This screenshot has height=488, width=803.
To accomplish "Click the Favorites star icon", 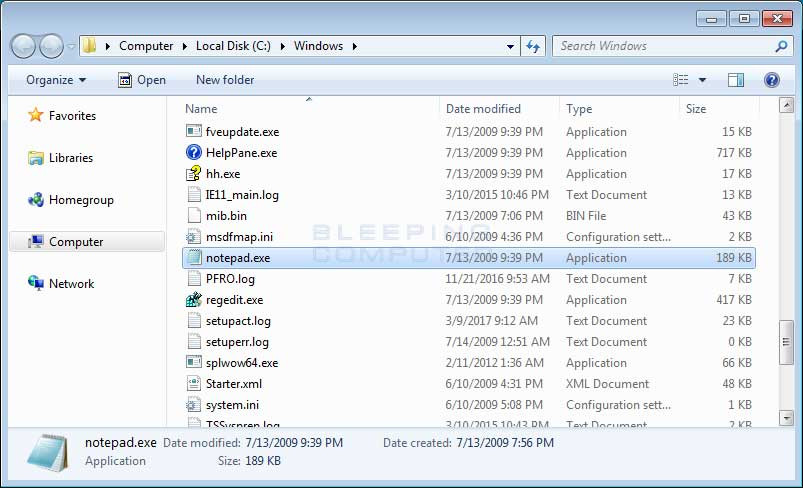I will coord(36,116).
